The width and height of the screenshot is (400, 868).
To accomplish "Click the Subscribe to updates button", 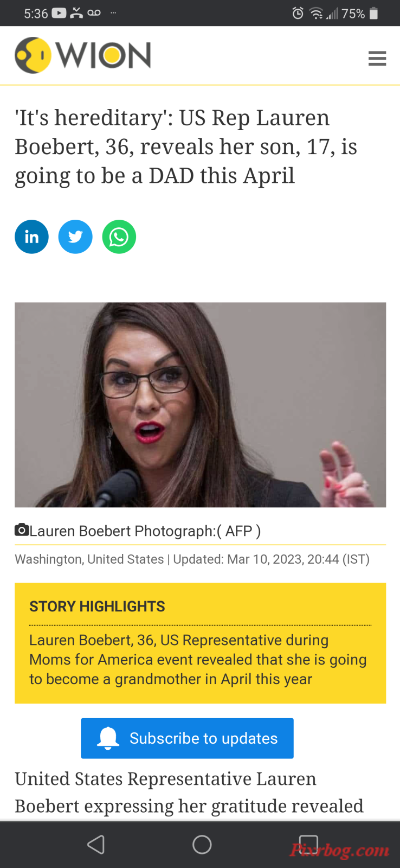I will click(187, 738).
